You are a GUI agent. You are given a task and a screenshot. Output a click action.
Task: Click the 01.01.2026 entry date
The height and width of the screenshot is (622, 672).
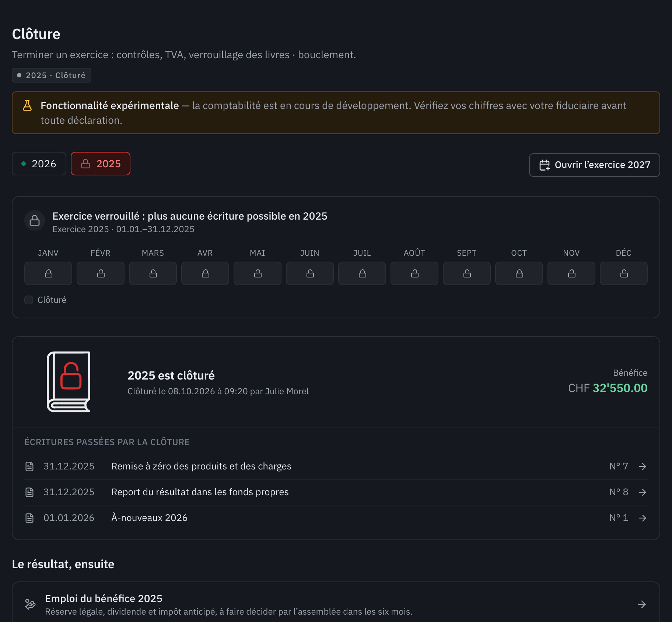tap(69, 518)
